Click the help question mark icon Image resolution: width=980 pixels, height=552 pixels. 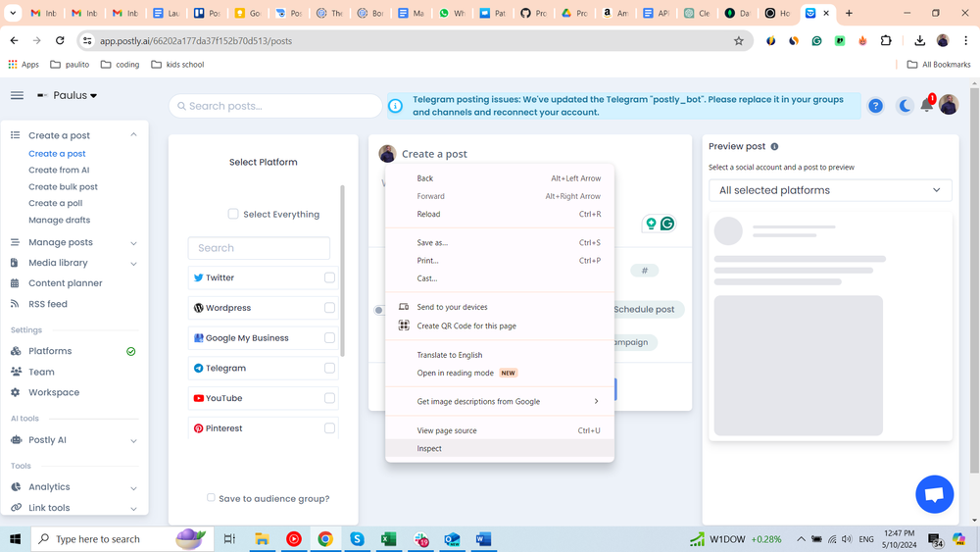pyautogui.click(x=875, y=106)
